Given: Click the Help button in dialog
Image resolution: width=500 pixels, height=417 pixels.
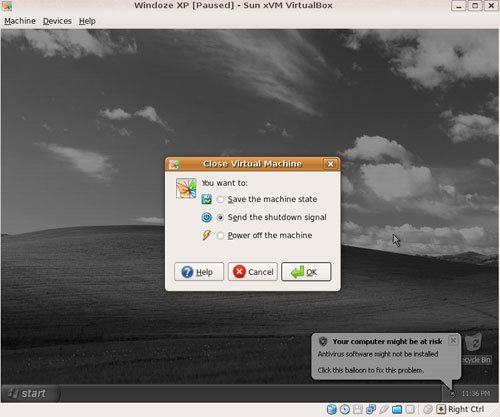Looking at the screenshot, I should 199,272.
